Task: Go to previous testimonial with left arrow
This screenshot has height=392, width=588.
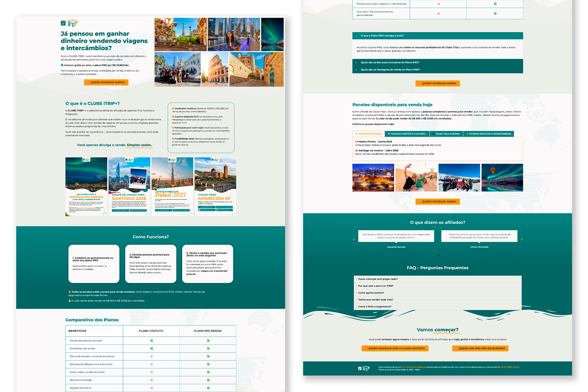Action: [354, 239]
